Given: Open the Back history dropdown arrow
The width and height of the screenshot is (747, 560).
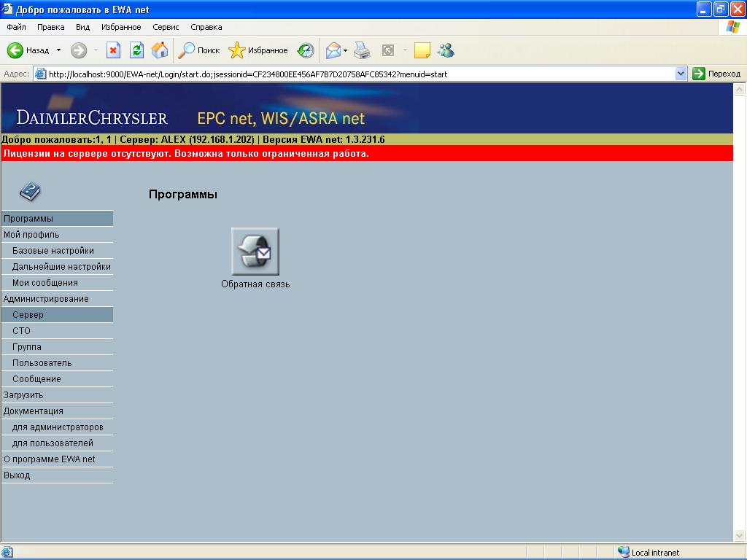Looking at the screenshot, I should (x=58, y=50).
